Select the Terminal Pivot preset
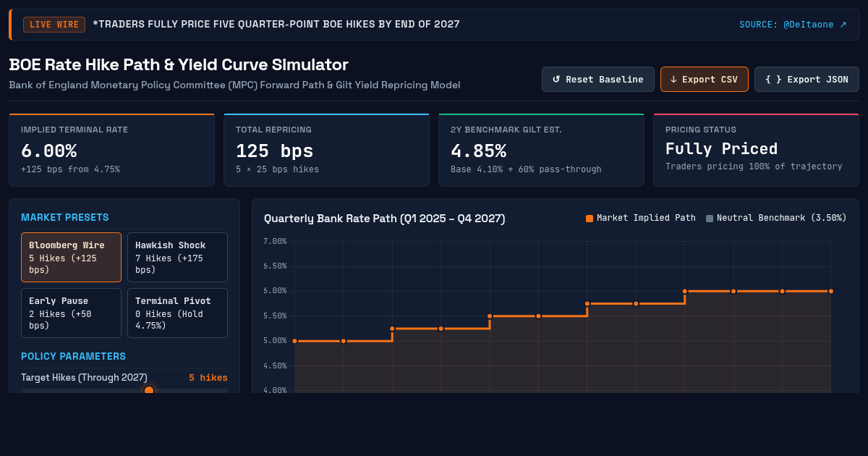The height and width of the screenshot is (456, 868). [x=177, y=313]
